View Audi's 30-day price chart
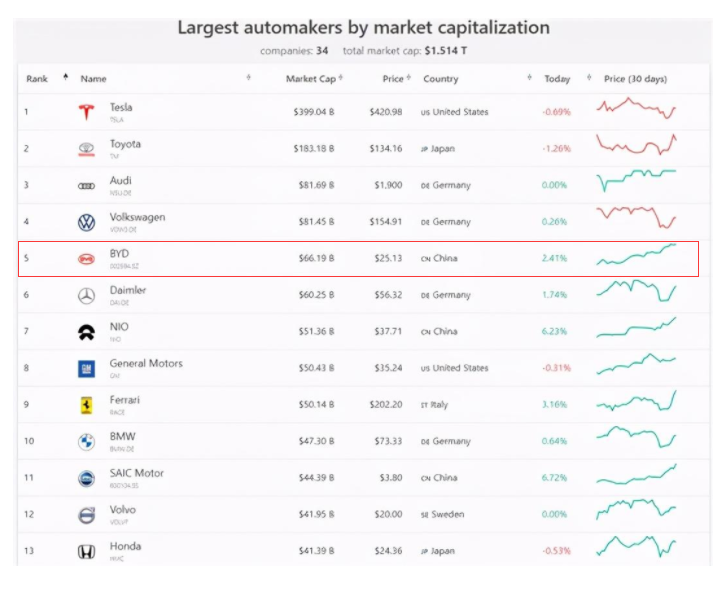This screenshot has height=593, width=728. (636, 181)
